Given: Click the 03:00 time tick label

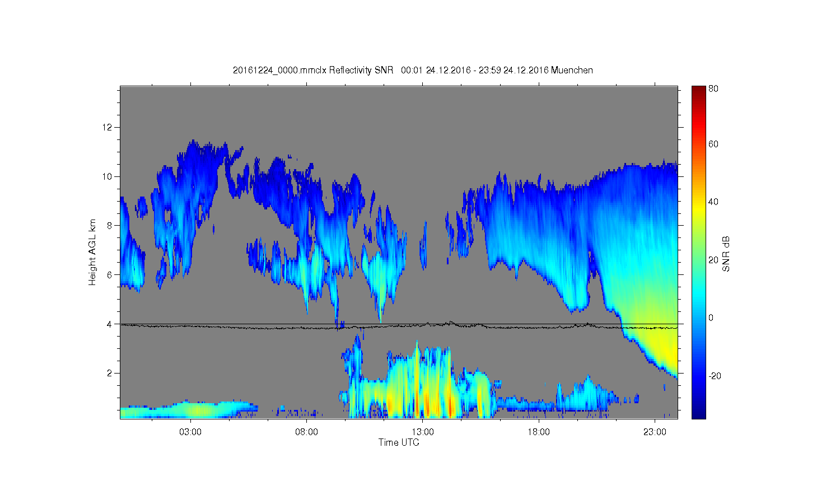Looking at the screenshot, I should 190,432.
